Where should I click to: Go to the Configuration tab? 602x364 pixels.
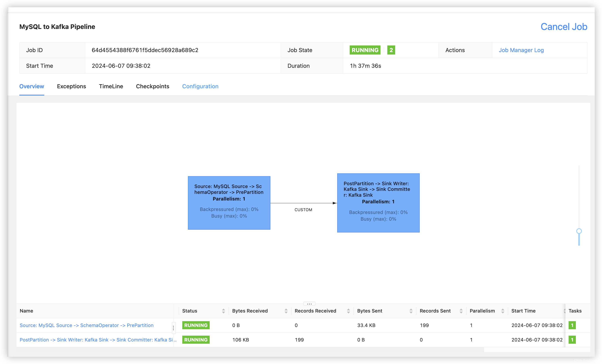[200, 86]
